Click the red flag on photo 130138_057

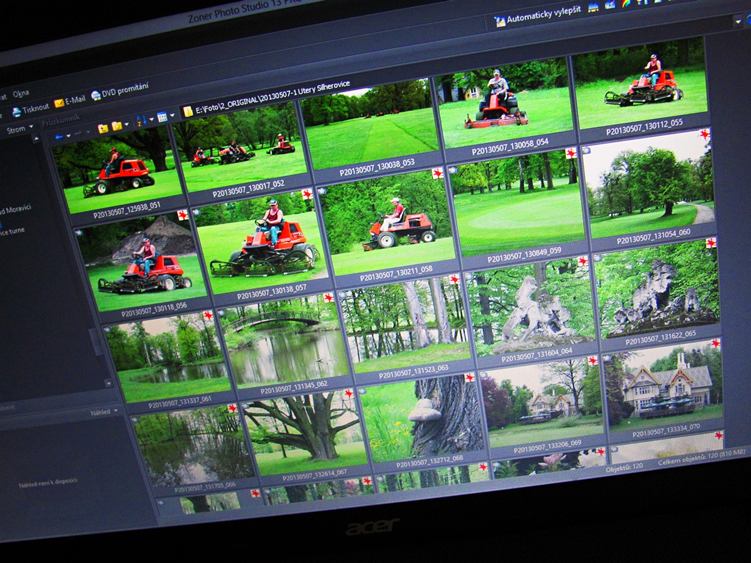(x=307, y=194)
